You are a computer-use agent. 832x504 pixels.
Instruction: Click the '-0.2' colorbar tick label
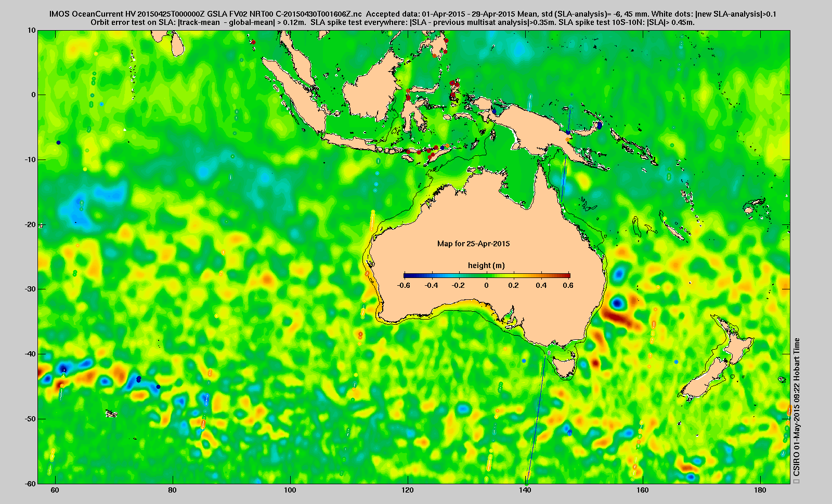coord(459,285)
